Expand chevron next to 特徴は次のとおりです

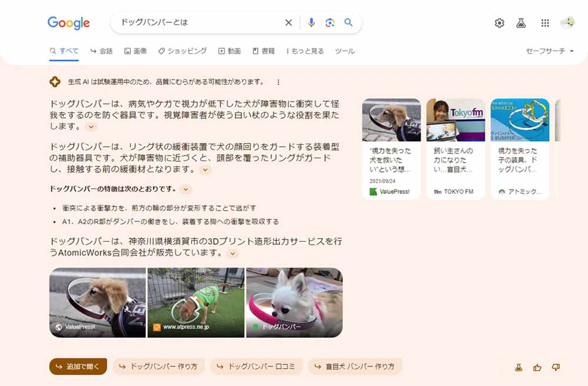click(186, 189)
